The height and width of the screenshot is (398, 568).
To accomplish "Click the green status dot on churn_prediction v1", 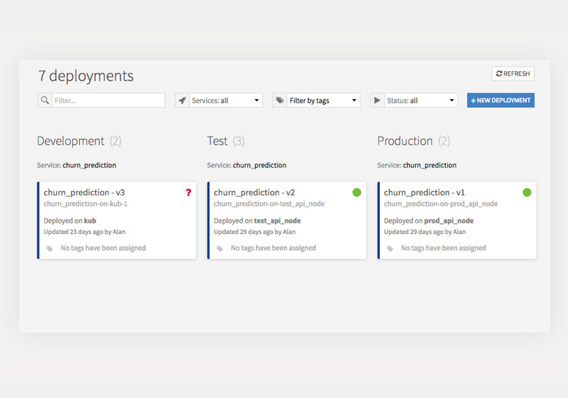I will 527,193.
